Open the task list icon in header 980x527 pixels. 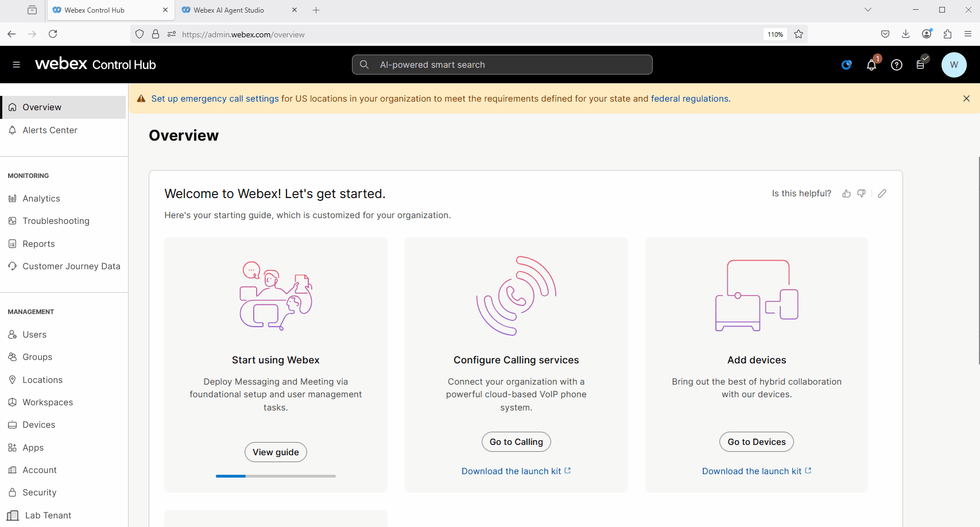click(921, 65)
